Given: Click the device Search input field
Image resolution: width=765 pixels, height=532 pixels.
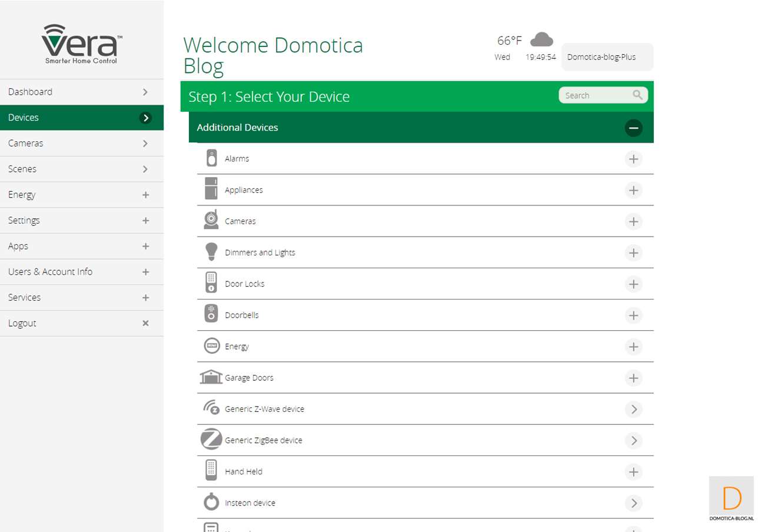Looking at the screenshot, I should (594, 95).
